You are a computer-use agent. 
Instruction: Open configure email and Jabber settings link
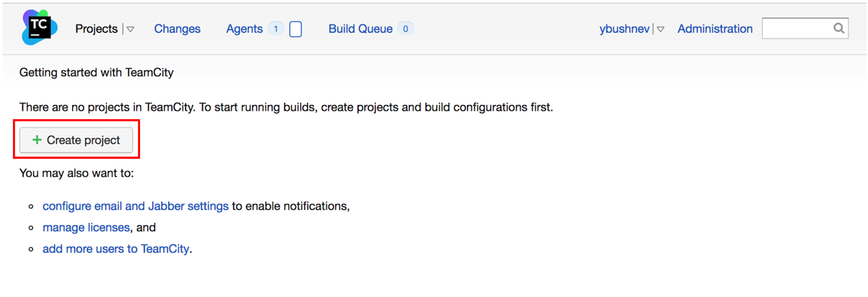coord(136,206)
